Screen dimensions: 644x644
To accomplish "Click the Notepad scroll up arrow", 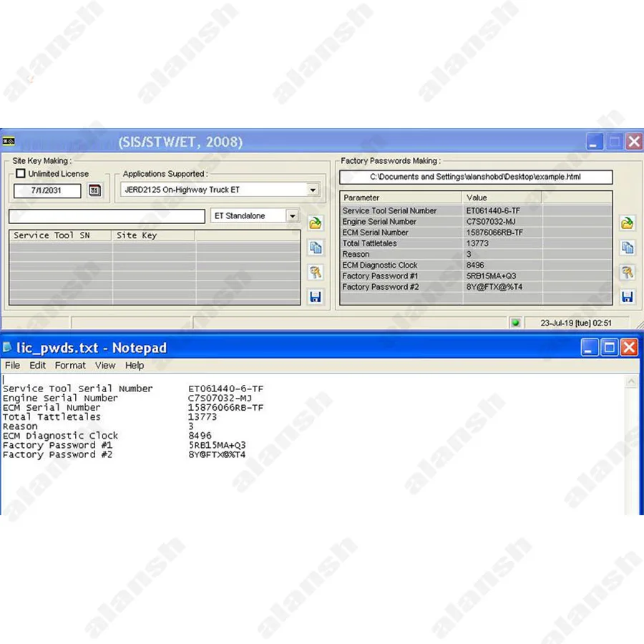I will tap(631, 381).
